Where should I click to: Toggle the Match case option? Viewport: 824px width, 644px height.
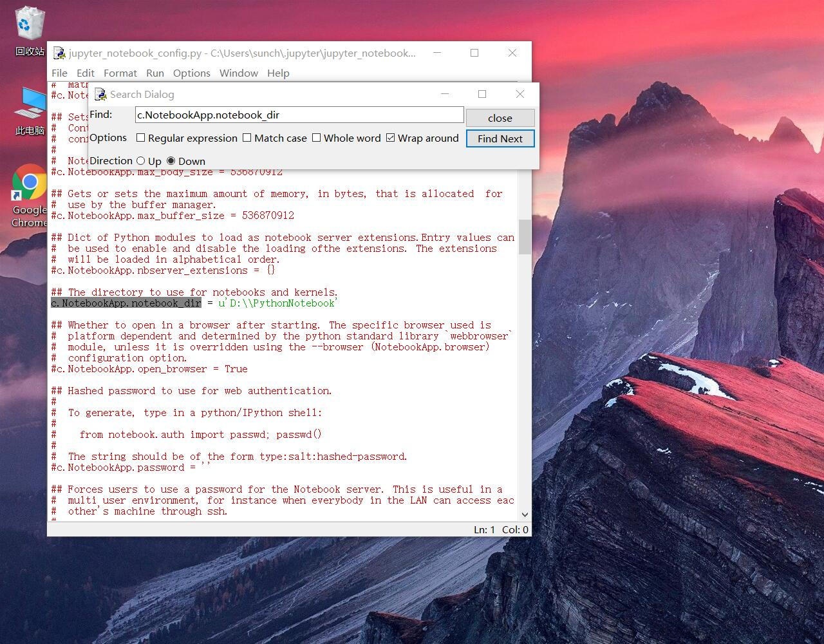pyautogui.click(x=247, y=138)
